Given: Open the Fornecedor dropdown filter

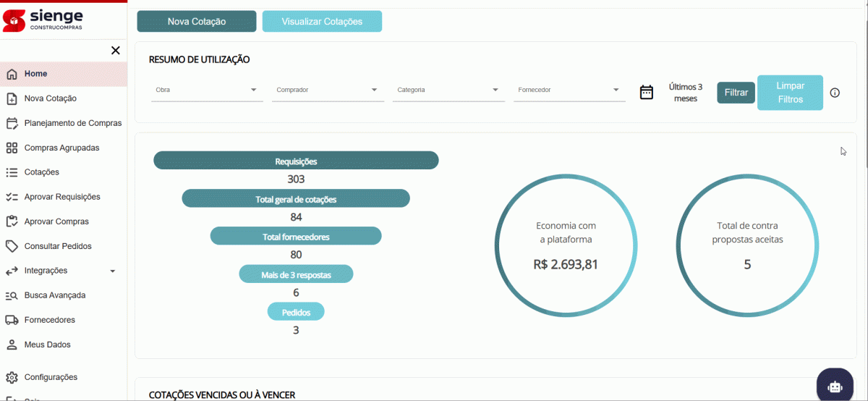Looking at the screenshot, I should coord(569,90).
